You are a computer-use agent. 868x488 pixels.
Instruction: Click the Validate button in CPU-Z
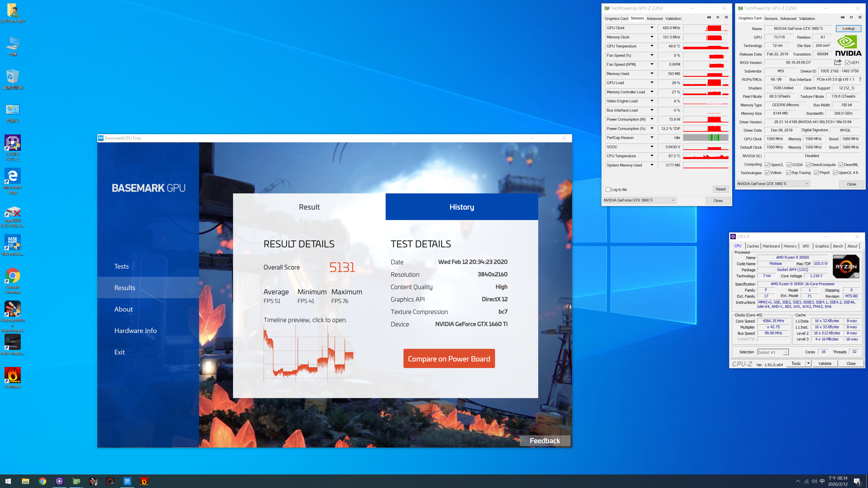825,363
